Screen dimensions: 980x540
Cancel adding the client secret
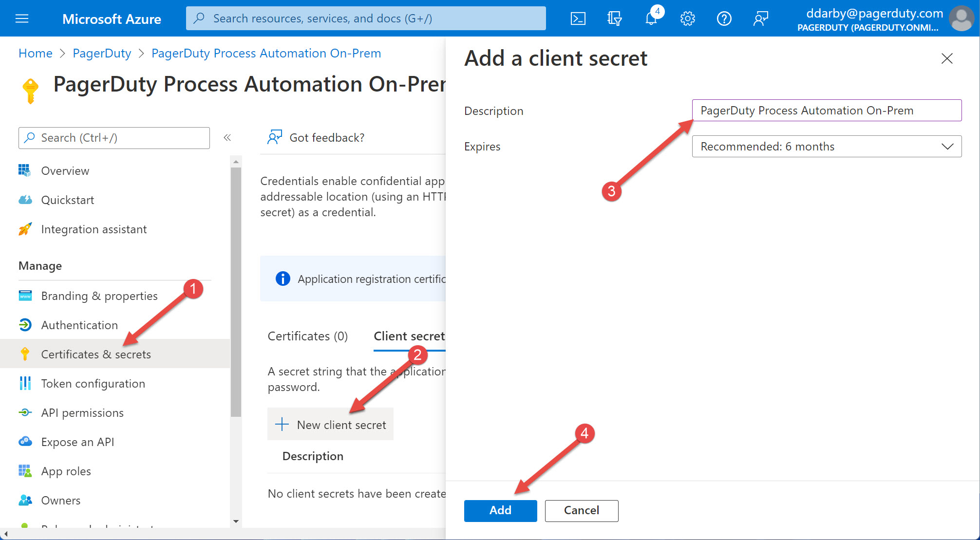pyautogui.click(x=582, y=510)
